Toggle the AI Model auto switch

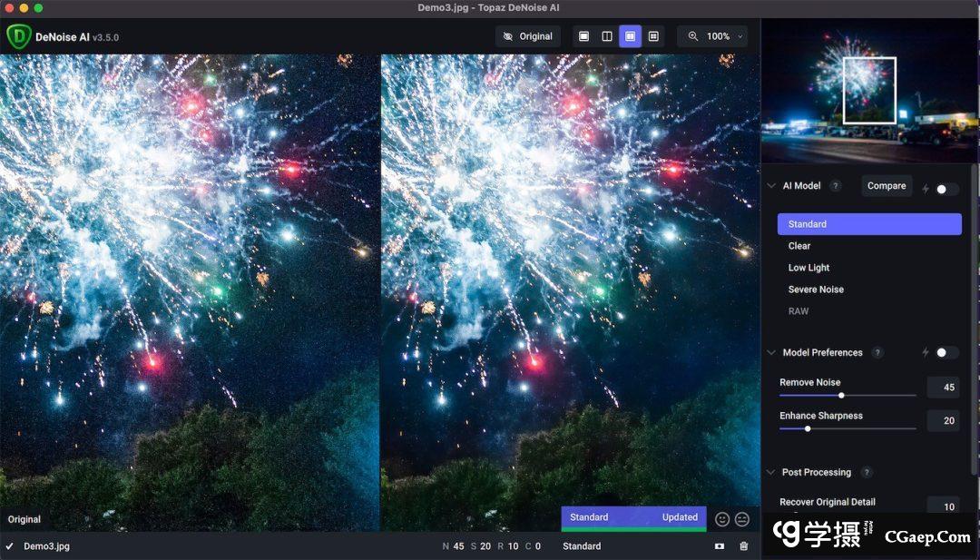coord(946,189)
